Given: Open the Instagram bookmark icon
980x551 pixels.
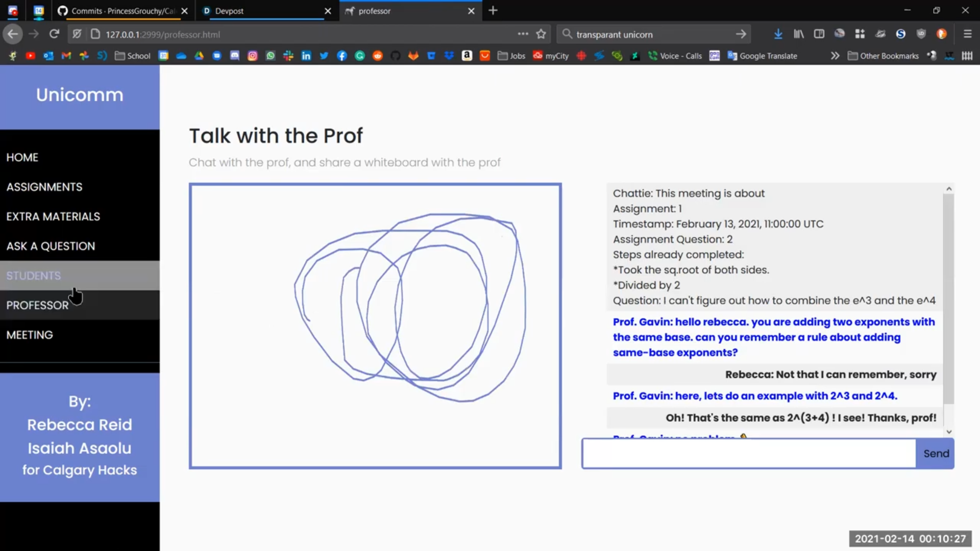Looking at the screenshot, I should pos(253,56).
